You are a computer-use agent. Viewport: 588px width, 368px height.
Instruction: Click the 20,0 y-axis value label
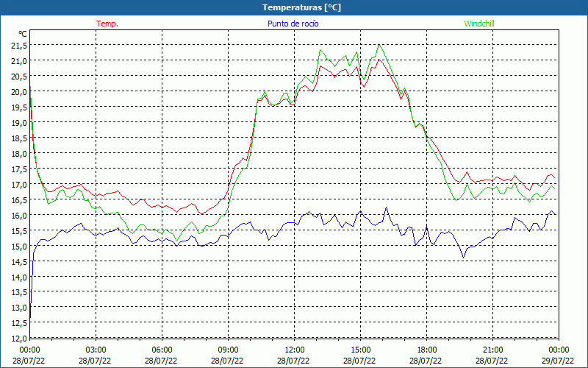click(x=19, y=92)
